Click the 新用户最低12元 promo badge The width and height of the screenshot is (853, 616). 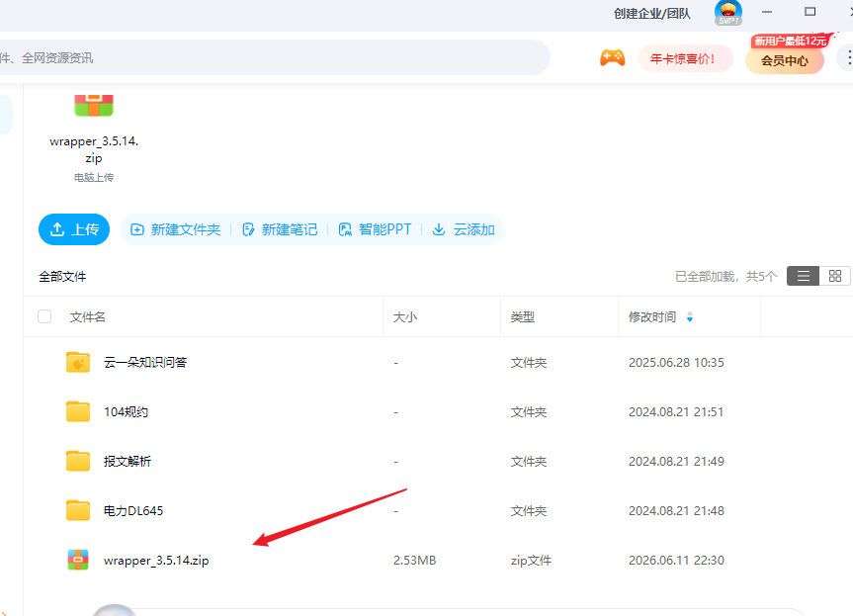791,41
